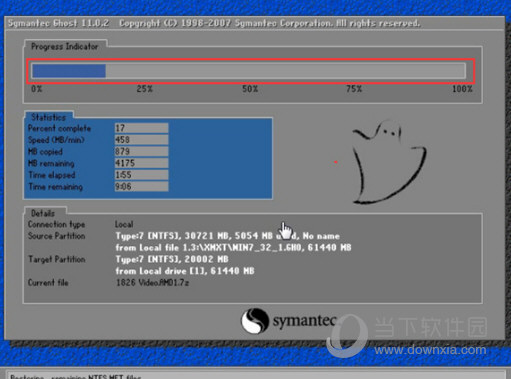Click the Current file label

[x=48, y=283]
